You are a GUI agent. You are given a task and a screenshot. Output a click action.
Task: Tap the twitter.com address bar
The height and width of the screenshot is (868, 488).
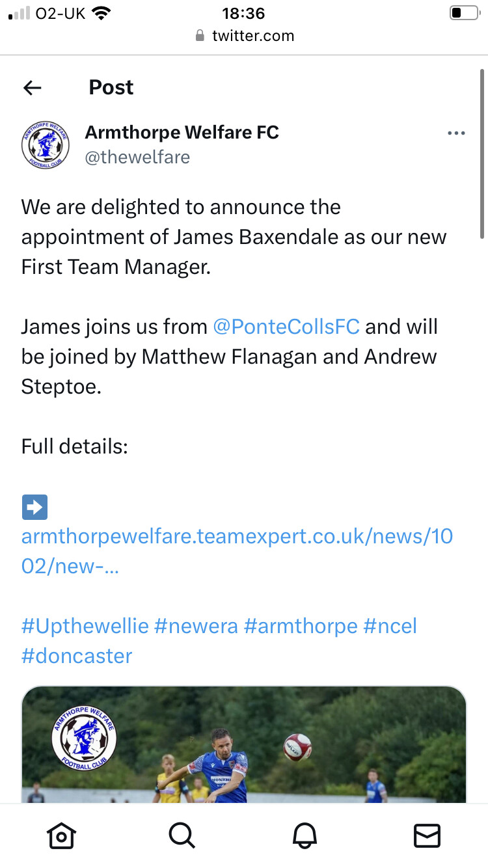[244, 36]
